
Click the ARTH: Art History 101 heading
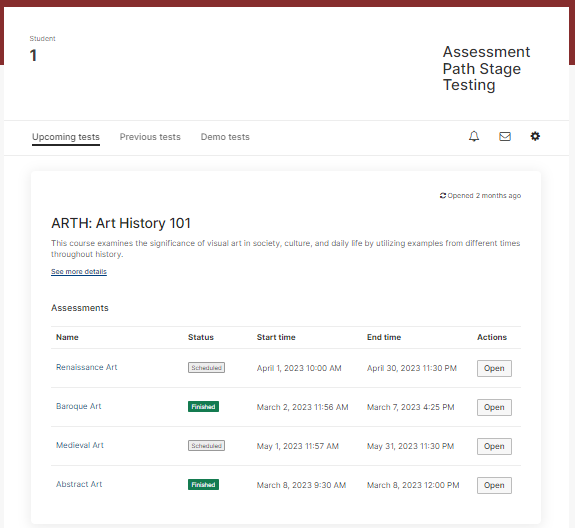point(121,223)
